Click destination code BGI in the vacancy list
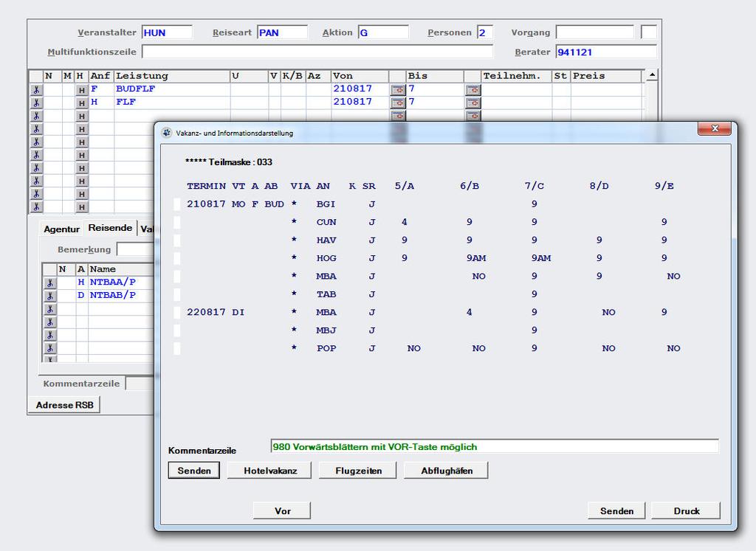The height and width of the screenshot is (551, 756). (326, 204)
